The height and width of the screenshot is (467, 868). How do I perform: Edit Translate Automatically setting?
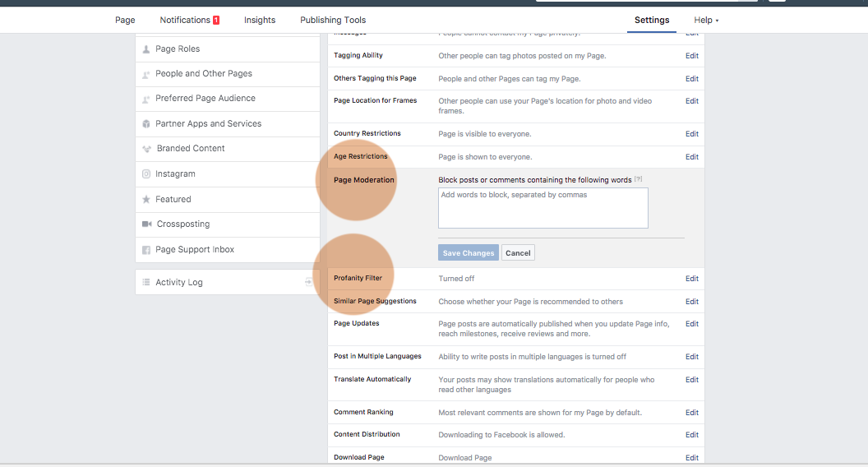[x=692, y=380]
